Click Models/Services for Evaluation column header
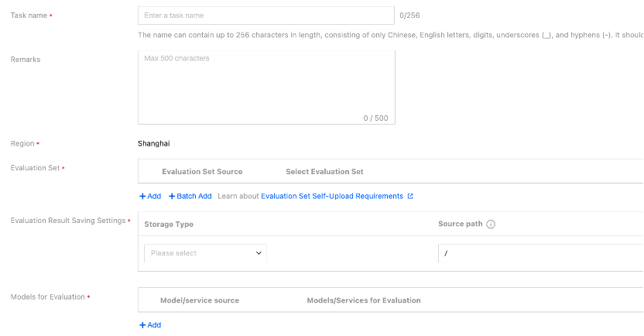 [x=364, y=300]
